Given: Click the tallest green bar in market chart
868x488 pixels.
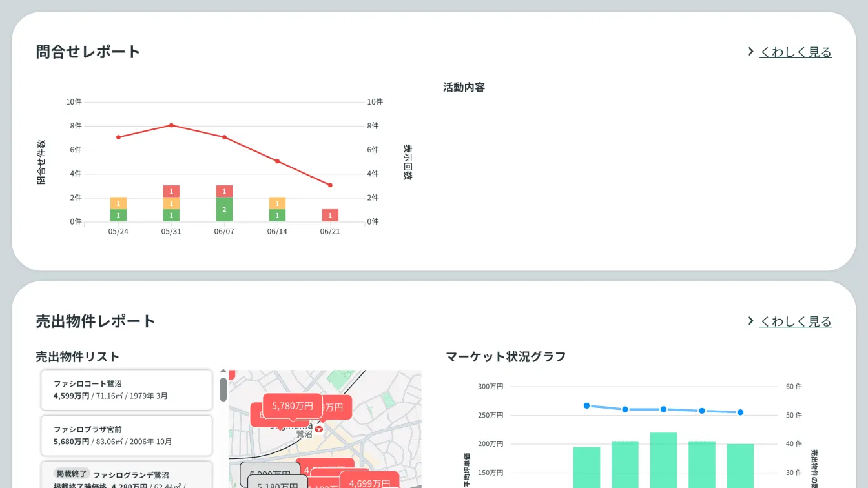Looking at the screenshot, I should pyautogui.click(x=663, y=460).
